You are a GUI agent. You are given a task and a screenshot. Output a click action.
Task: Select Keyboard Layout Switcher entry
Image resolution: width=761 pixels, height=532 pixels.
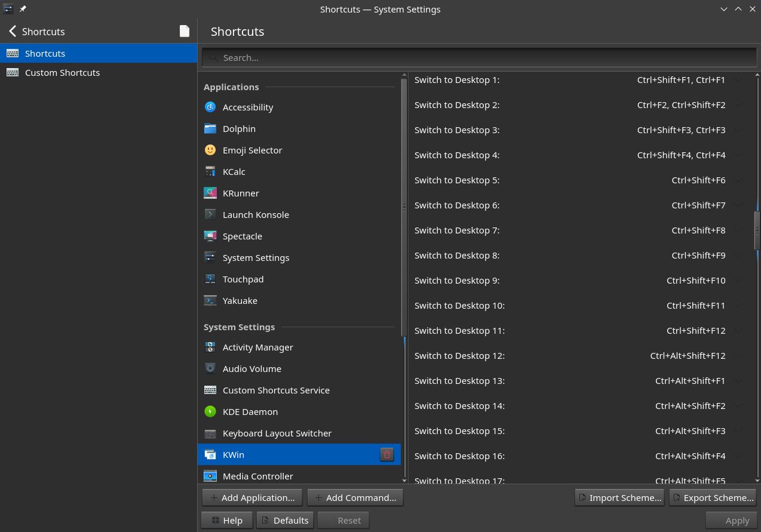coord(277,433)
